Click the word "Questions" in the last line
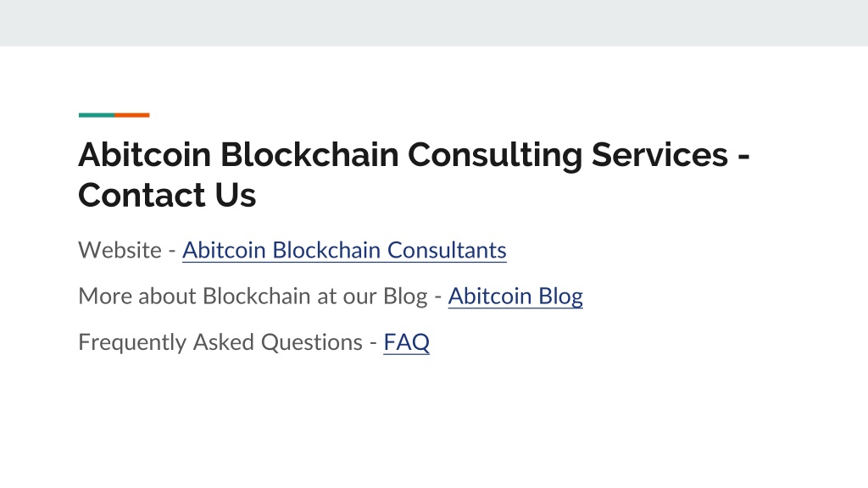The image size is (868, 488). pyautogui.click(x=312, y=343)
